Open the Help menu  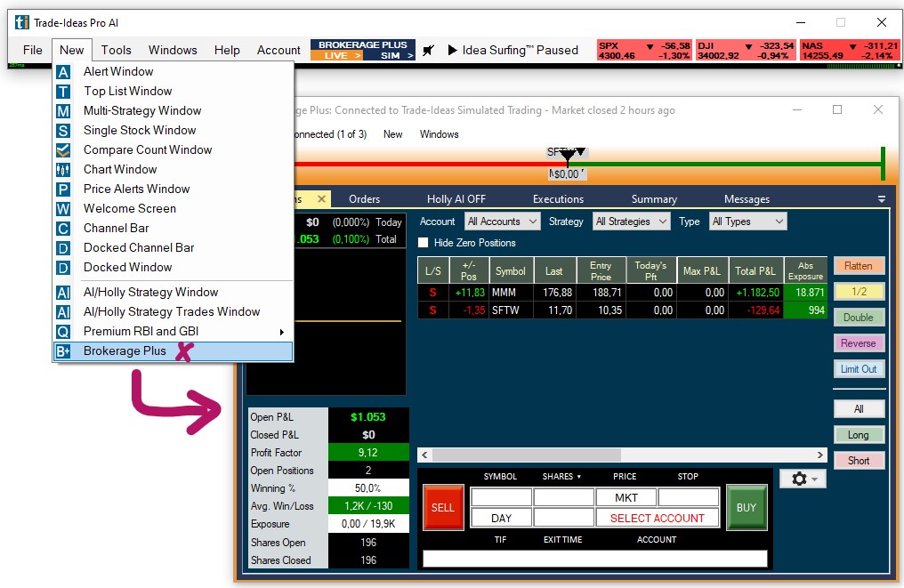pyautogui.click(x=227, y=50)
